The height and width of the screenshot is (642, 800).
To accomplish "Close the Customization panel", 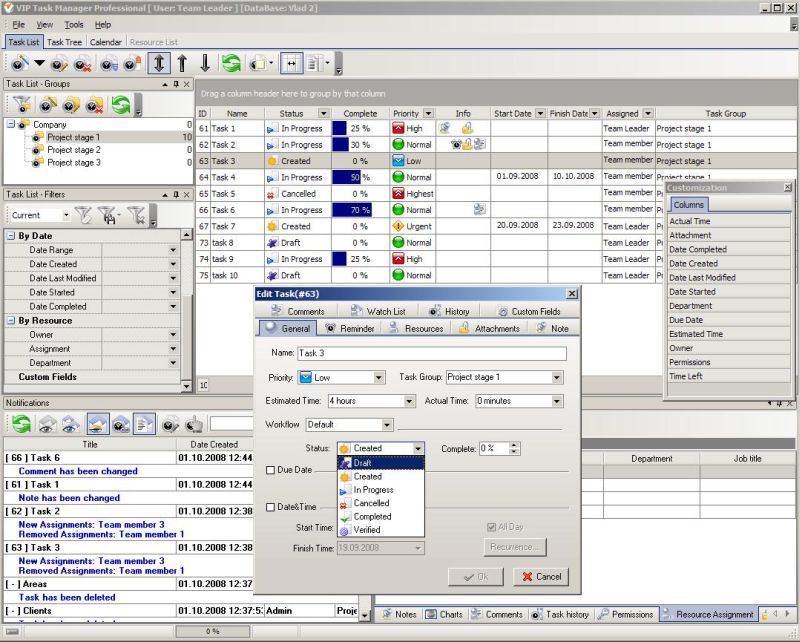I will 788,188.
